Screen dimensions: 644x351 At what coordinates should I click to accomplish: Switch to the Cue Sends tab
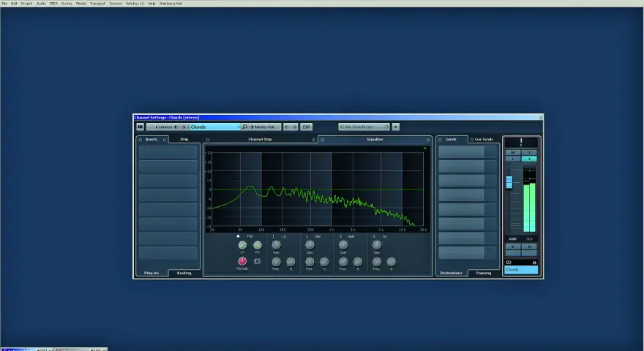[x=484, y=139]
